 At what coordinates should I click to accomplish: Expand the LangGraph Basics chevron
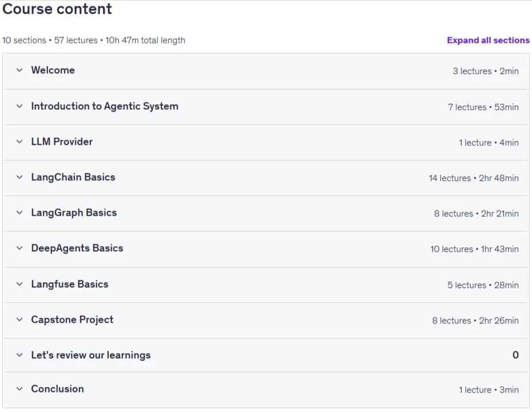pos(19,213)
